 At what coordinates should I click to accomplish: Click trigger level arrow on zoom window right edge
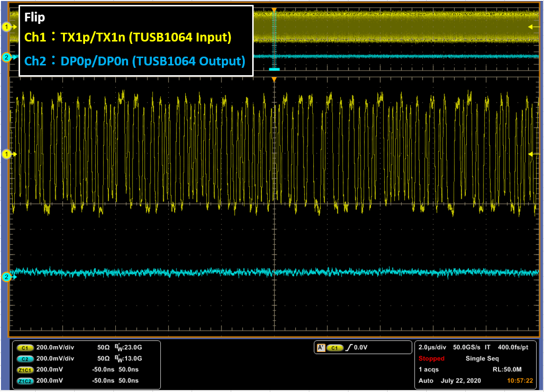click(x=533, y=154)
